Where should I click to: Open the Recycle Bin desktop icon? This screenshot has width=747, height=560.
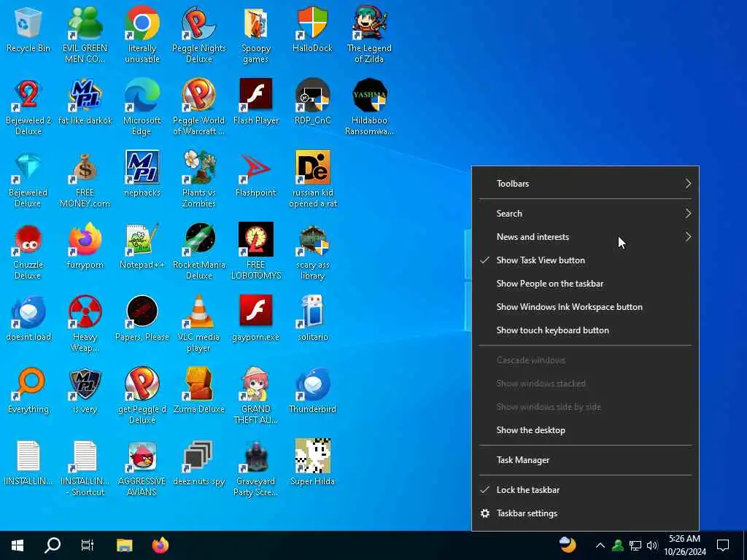coord(28,23)
